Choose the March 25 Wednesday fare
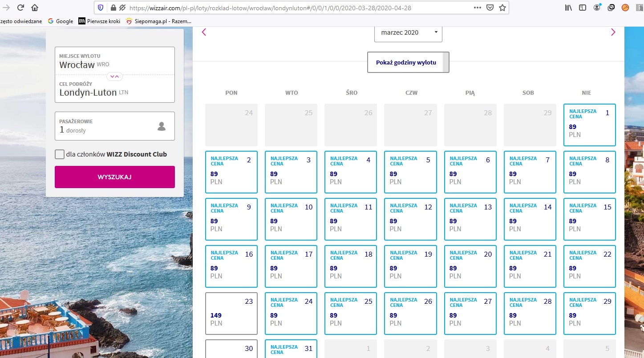644x358 pixels. [x=351, y=314]
